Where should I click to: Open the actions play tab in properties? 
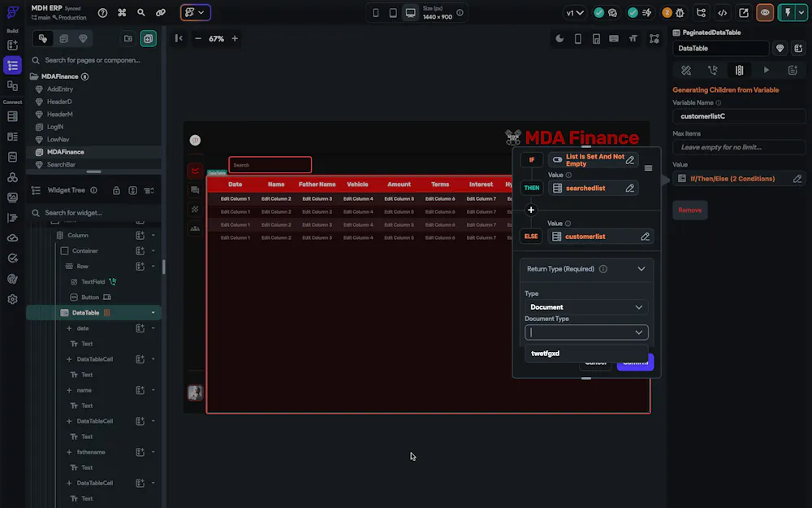click(766, 70)
